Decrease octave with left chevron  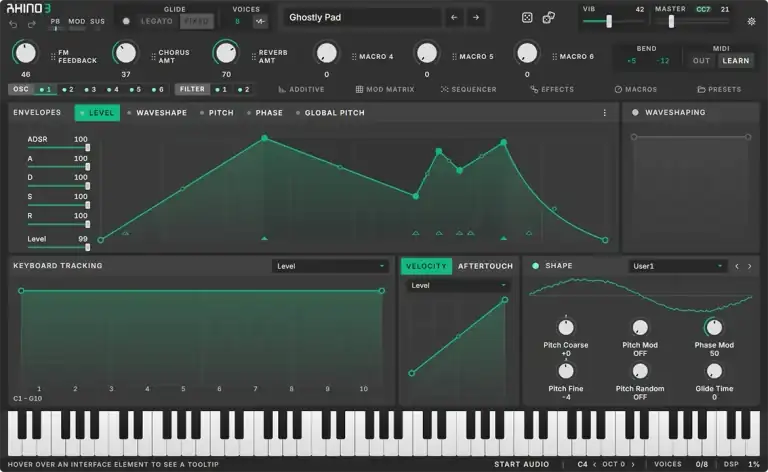click(595, 464)
